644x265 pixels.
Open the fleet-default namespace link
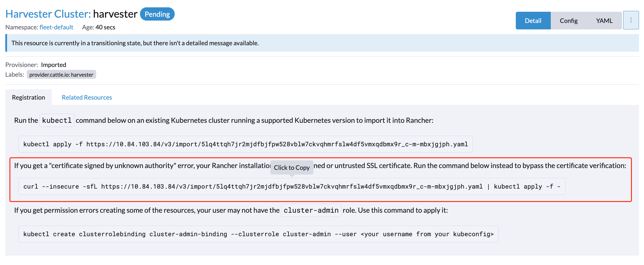pyautogui.click(x=56, y=27)
